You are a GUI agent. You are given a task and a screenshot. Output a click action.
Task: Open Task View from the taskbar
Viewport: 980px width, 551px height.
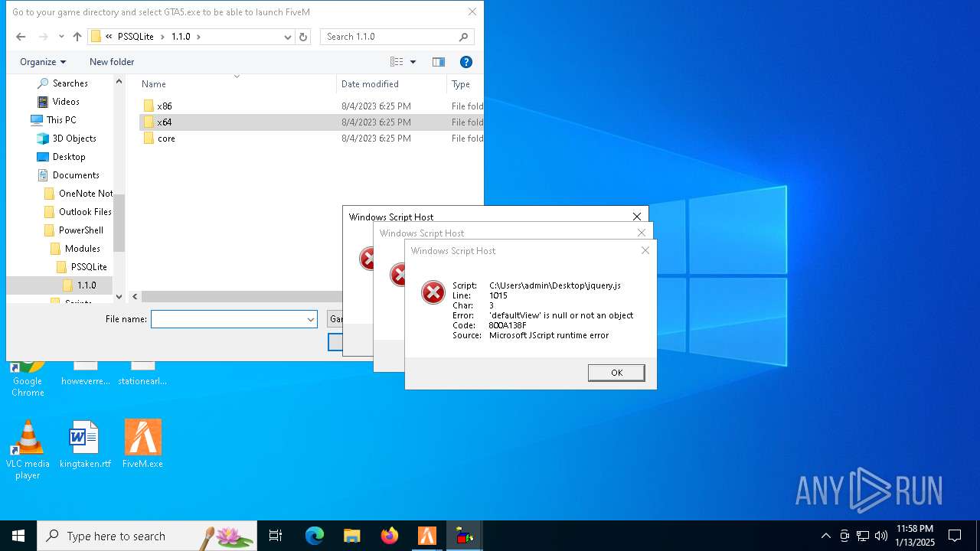pyautogui.click(x=276, y=536)
